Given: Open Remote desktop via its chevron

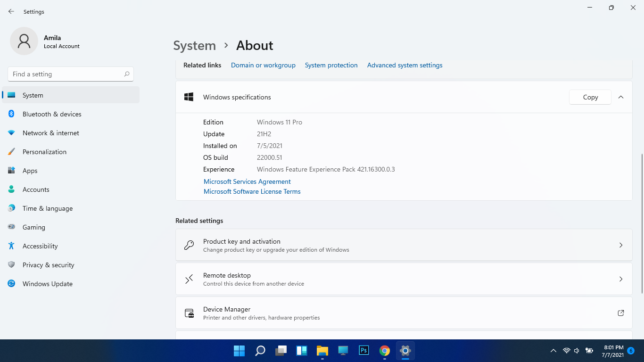Looking at the screenshot, I should click(621, 279).
